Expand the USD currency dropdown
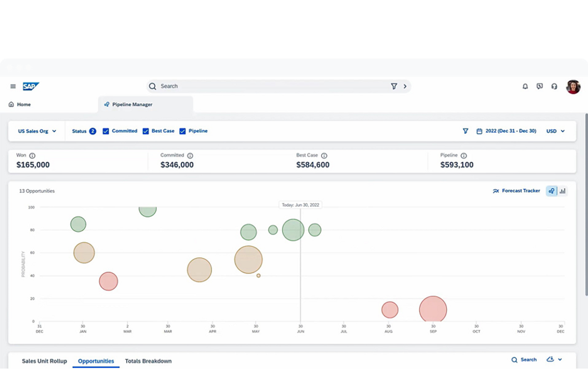The width and height of the screenshot is (588, 392). 555,131
